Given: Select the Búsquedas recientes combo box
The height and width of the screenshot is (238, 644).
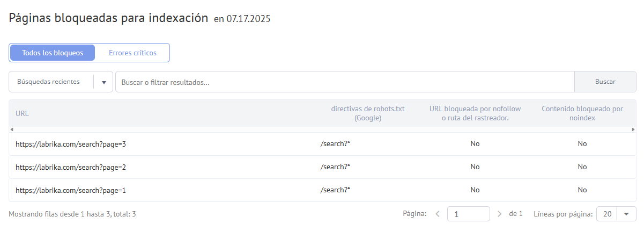Looking at the screenshot, I should pyautogui.click(x=61, y=82).
